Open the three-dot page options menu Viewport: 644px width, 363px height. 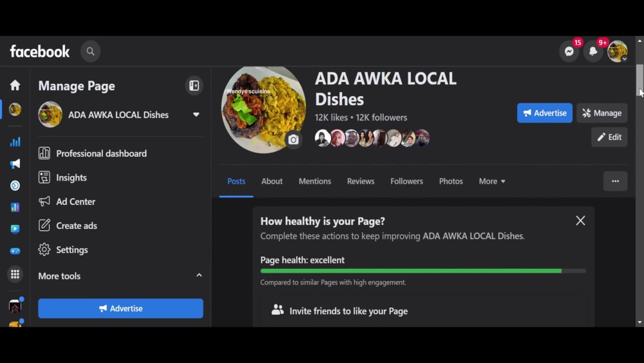(615, 181)
